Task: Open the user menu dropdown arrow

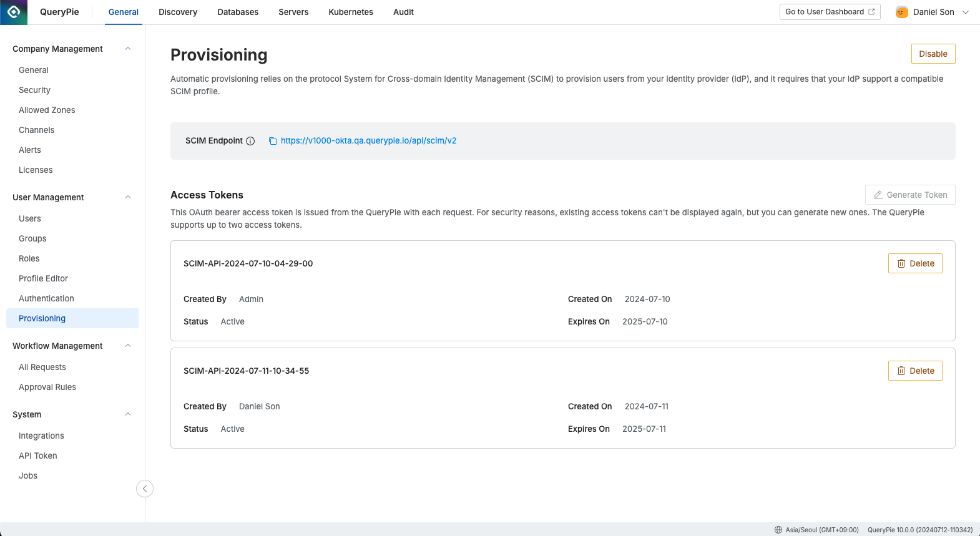Action: pyautogui.click(x=966, y=12)
